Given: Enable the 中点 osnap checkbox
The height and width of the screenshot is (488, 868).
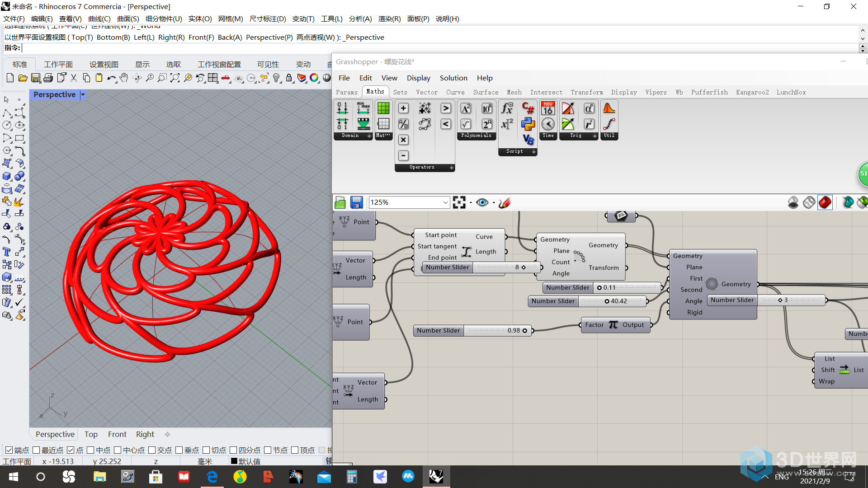Looking at the screenshot, I should (90, 450).
